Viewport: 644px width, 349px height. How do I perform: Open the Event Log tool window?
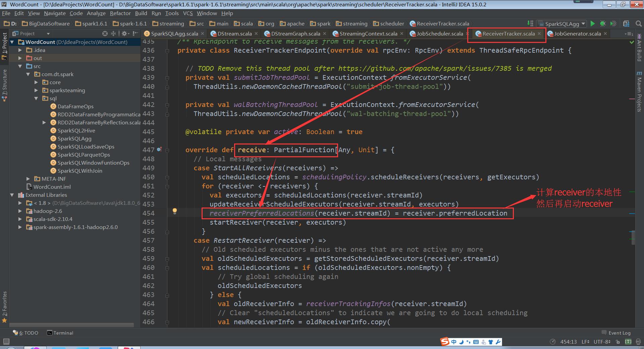[x=616, y=333]
